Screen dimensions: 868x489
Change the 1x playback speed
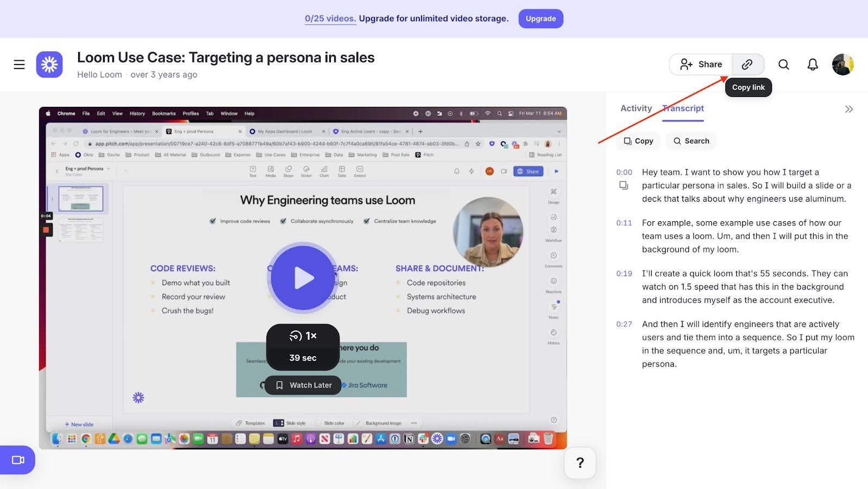(303, 336)
